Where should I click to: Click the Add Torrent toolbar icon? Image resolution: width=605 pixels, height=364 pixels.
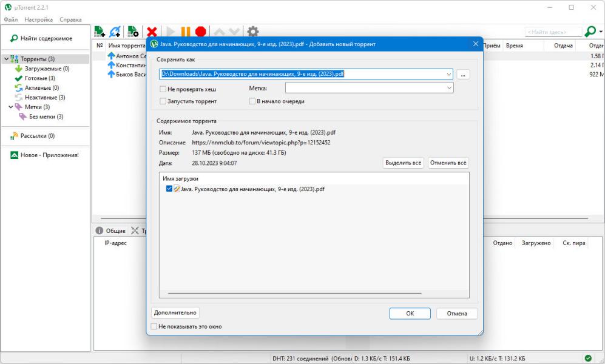(x=100, y=31)
